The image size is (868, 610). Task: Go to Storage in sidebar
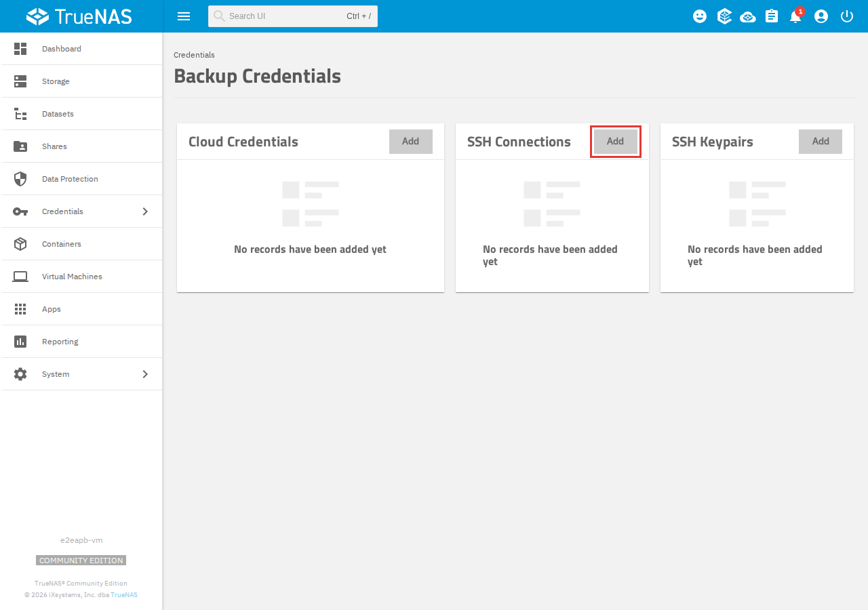81,81
